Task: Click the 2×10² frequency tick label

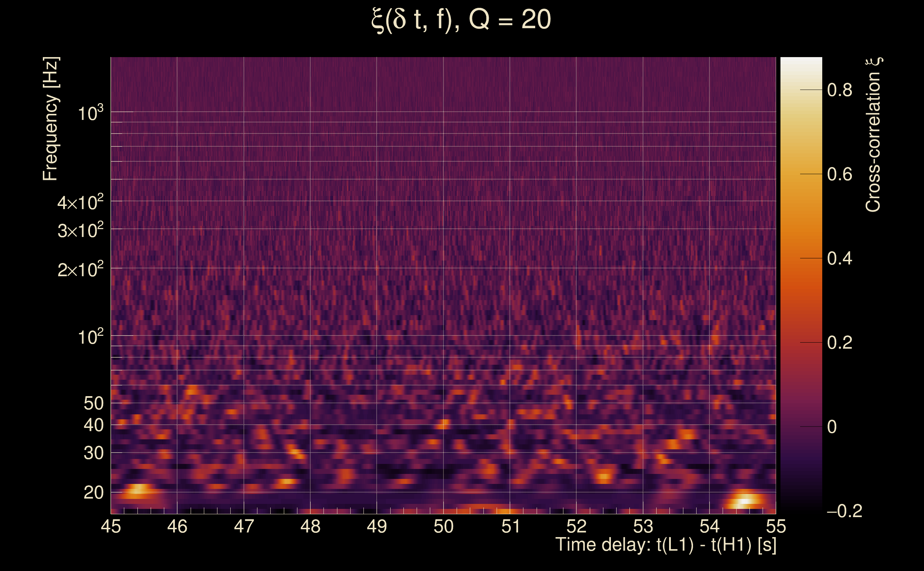Action: click(x=80, y=270)
